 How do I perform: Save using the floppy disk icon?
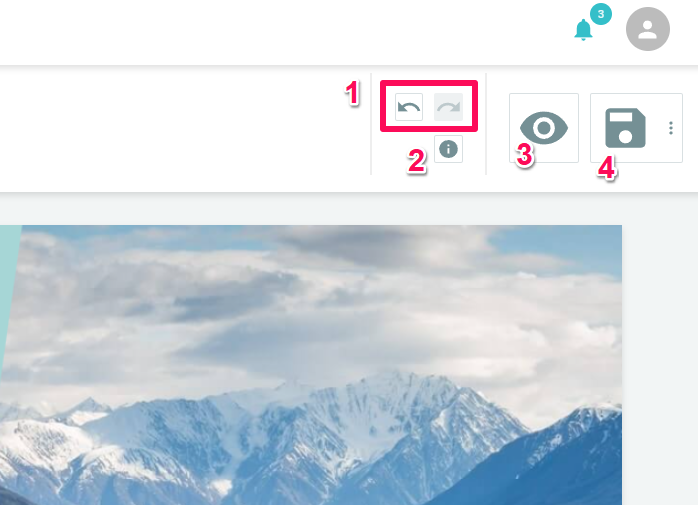point(625,128)
